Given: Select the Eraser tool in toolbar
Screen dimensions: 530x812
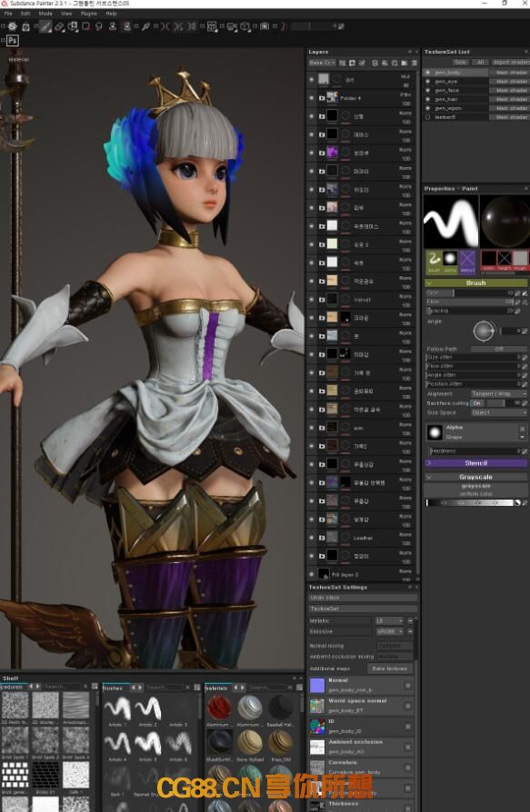Looking at the screenshot, I should [x=59, y=26].
